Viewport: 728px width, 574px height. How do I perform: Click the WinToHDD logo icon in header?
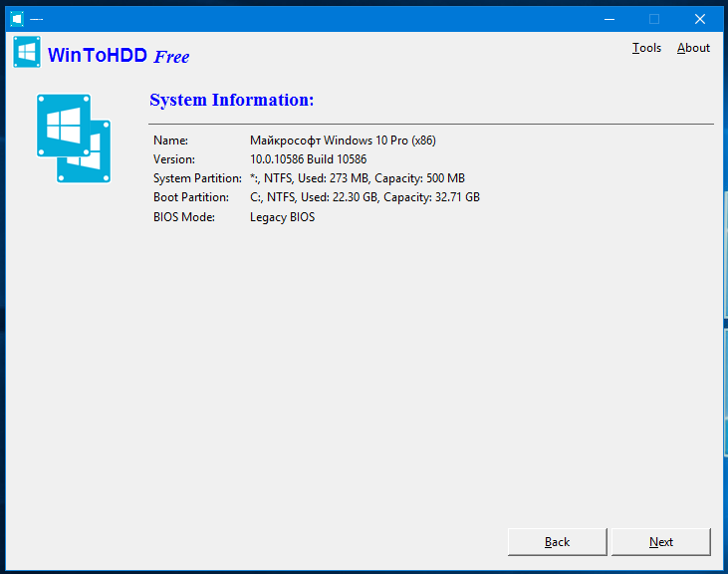[27, 52]
